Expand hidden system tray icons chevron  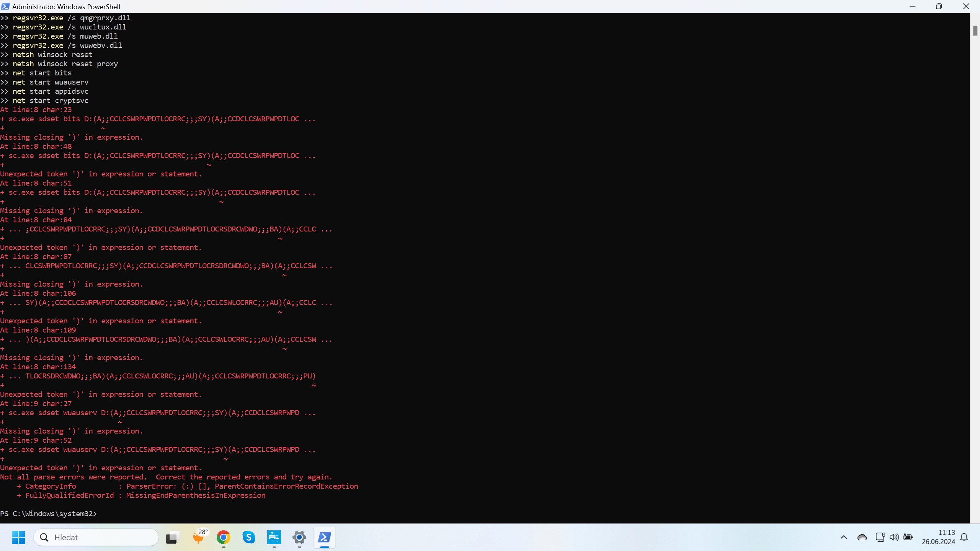pos(844,537)
